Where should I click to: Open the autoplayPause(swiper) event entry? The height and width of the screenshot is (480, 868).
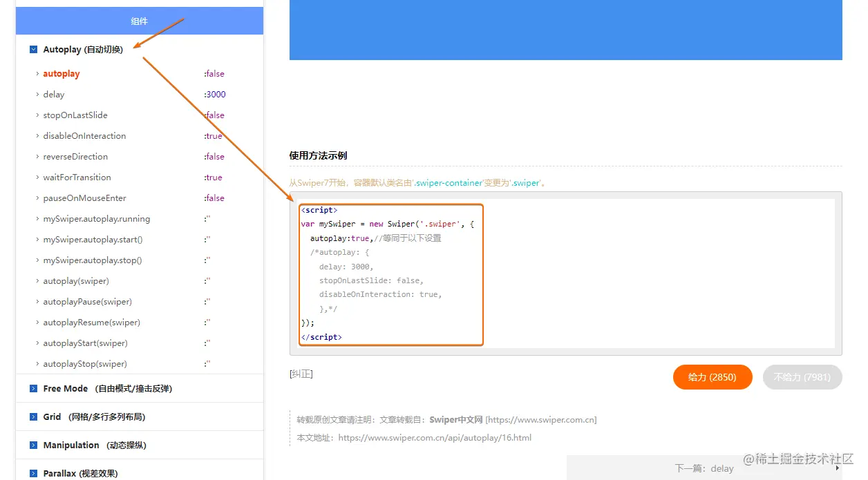(87, 302)
